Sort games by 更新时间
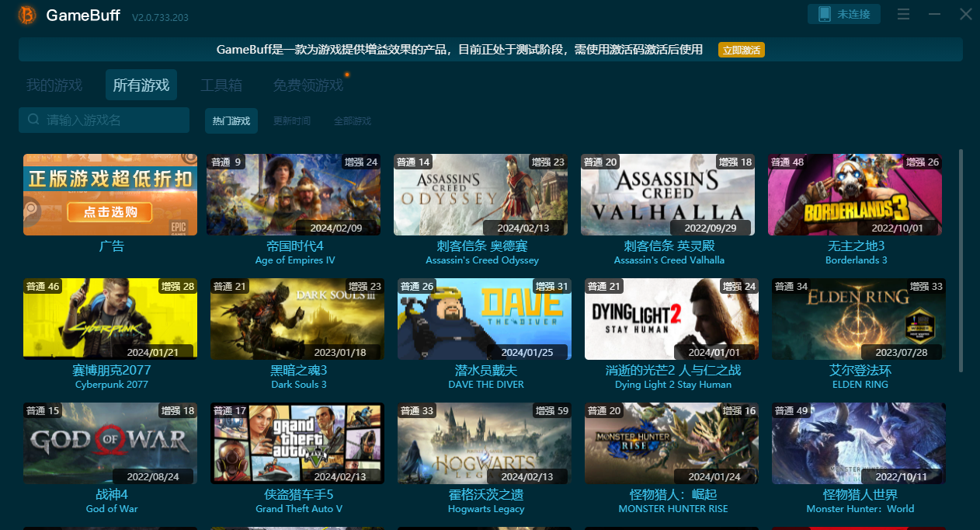This screenshot has width=980, height=530. pos(292,120)
